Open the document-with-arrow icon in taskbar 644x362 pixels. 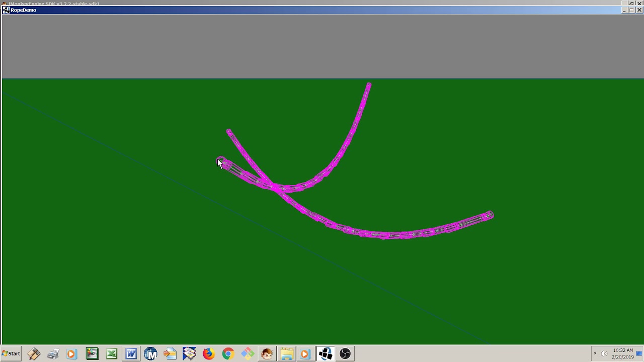[170, 354]
